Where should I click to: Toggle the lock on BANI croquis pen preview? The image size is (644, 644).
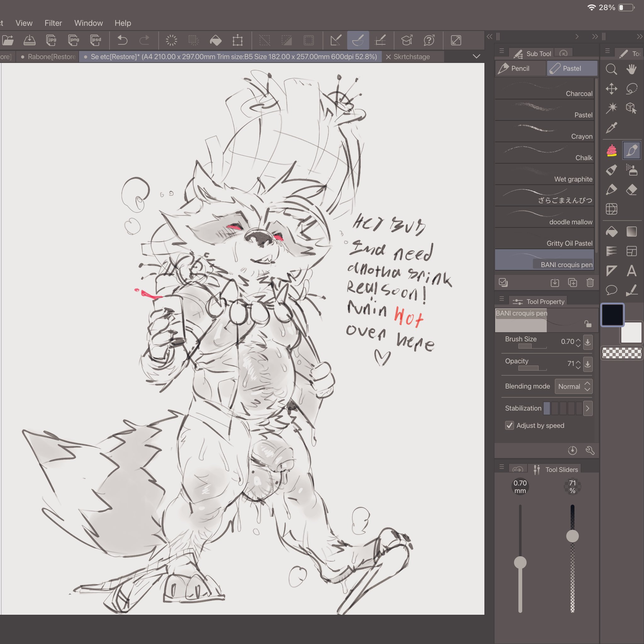588,324
